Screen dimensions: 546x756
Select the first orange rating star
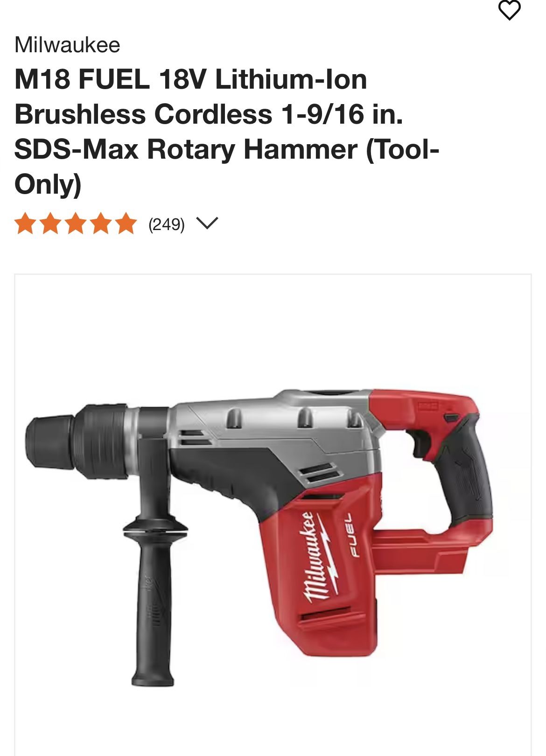pos(26,224)
